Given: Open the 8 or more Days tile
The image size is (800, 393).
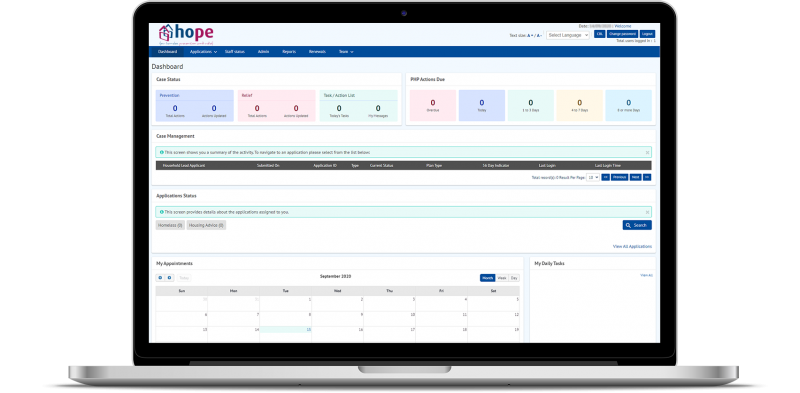Looking at the screenshot, I should pos(629,105).
